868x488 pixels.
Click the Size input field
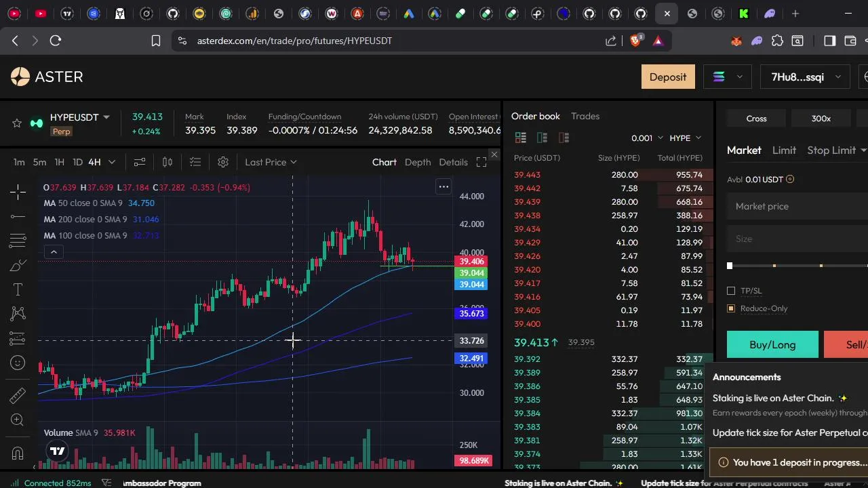coord(797,239)
